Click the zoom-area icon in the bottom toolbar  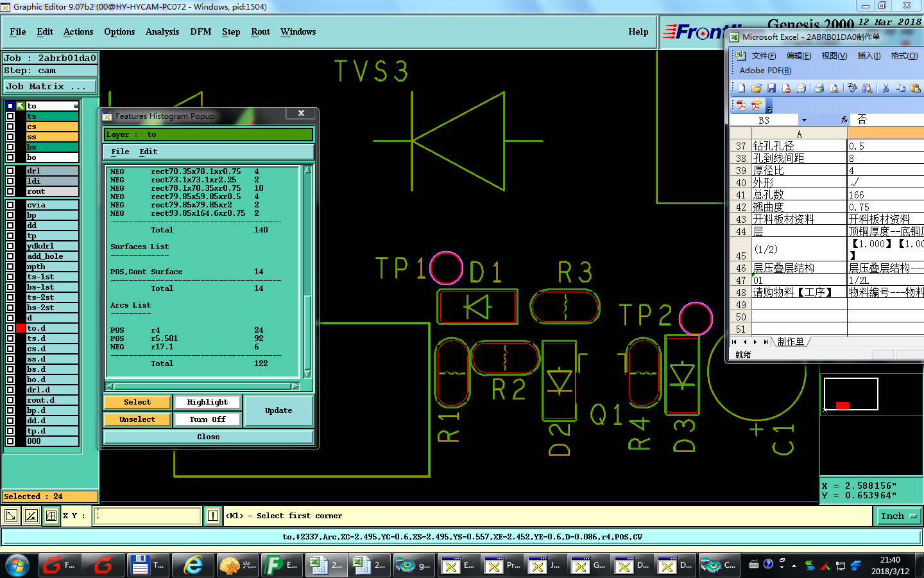point(11,516)
